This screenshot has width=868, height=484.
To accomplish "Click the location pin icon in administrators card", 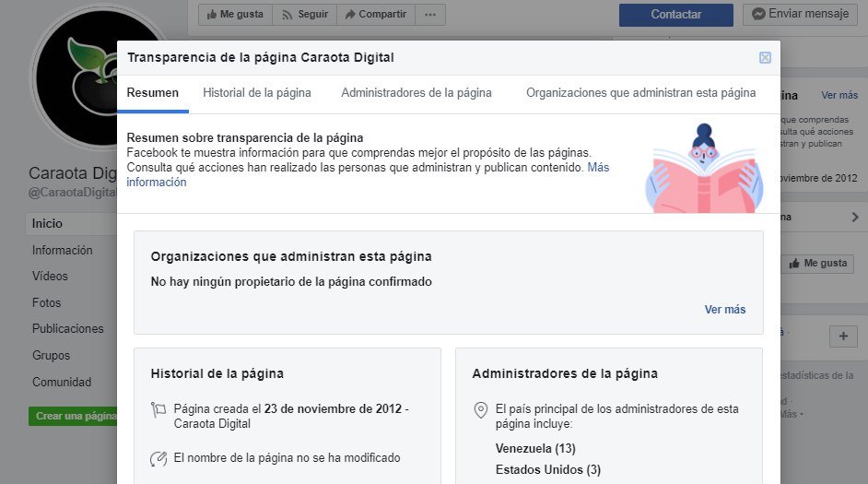I will pos(480,410).
